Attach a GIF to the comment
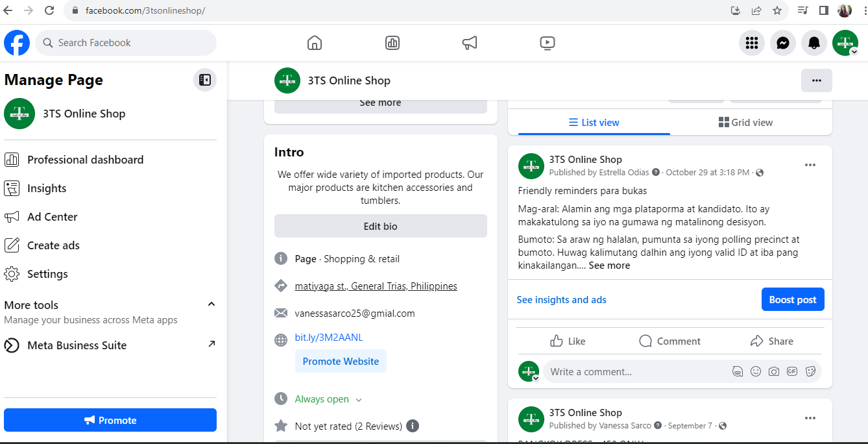Screen dimensions: 868x444 pyautogui.click(x=792, y=372)
